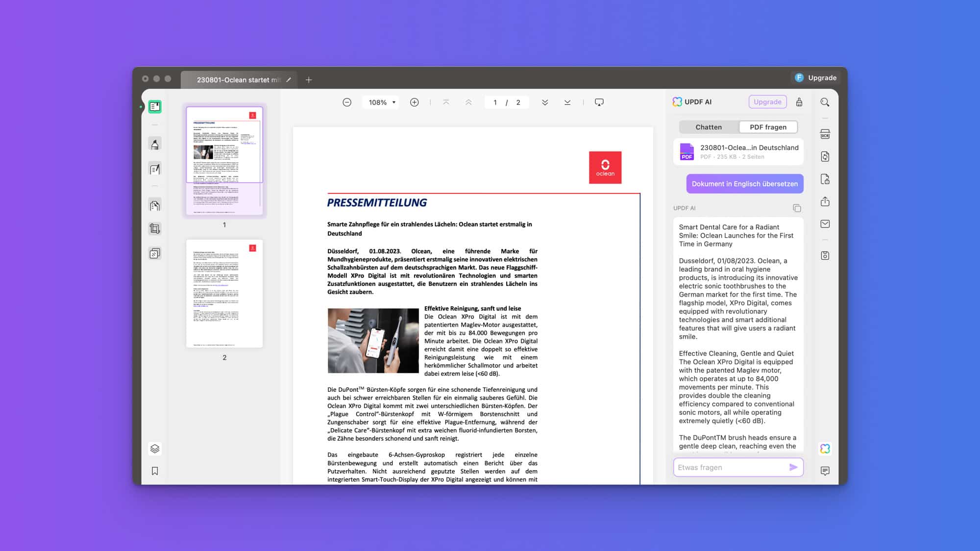Click the search magnifier icon
The width and height of the screenshot is (980, 551).
825,102
